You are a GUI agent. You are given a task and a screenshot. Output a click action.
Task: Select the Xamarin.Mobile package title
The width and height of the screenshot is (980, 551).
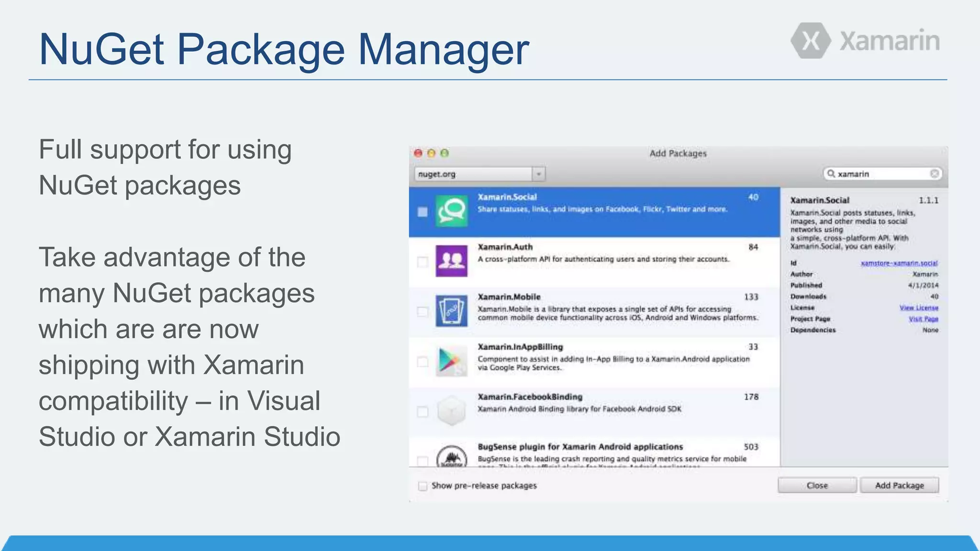(509, 297)
